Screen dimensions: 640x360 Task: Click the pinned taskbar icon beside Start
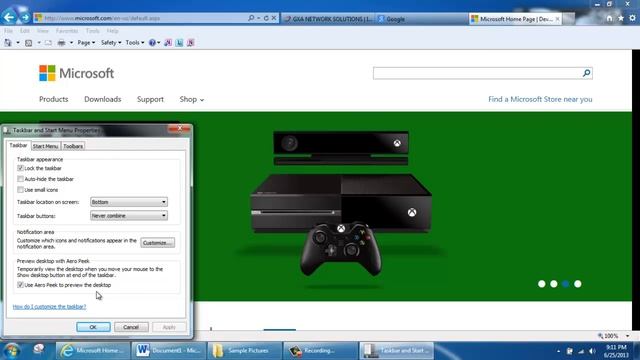(39, 349)
